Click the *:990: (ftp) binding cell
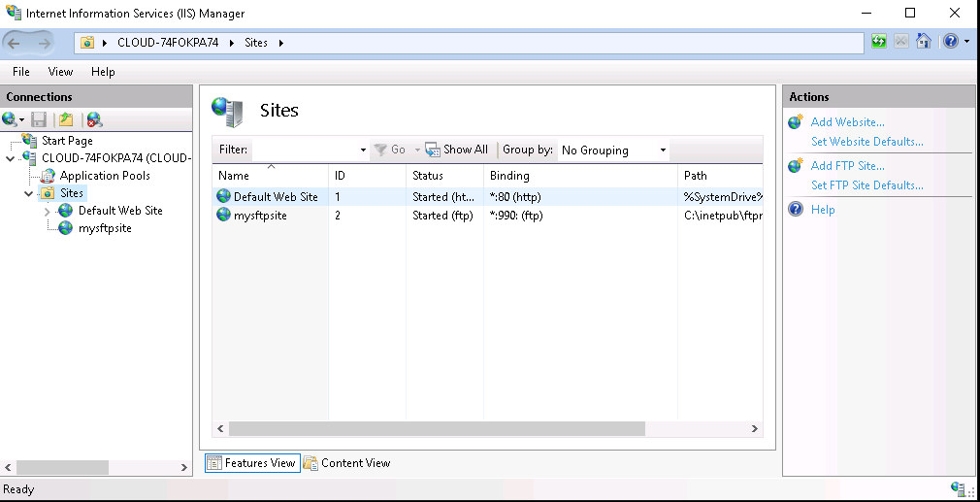This screenshot has width=980, height=502. point(516,216)
